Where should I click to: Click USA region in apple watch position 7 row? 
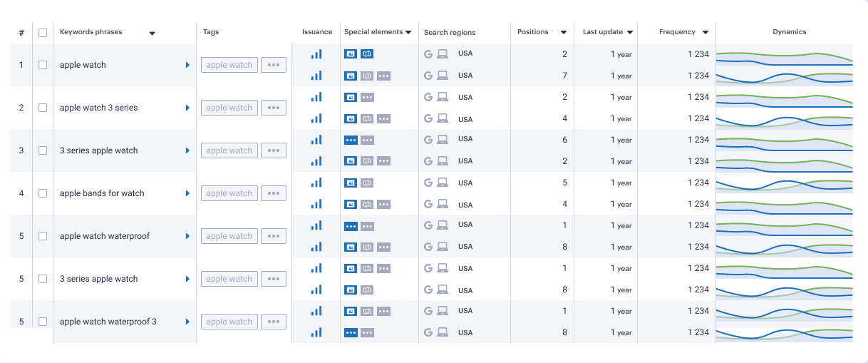point(465,76)
